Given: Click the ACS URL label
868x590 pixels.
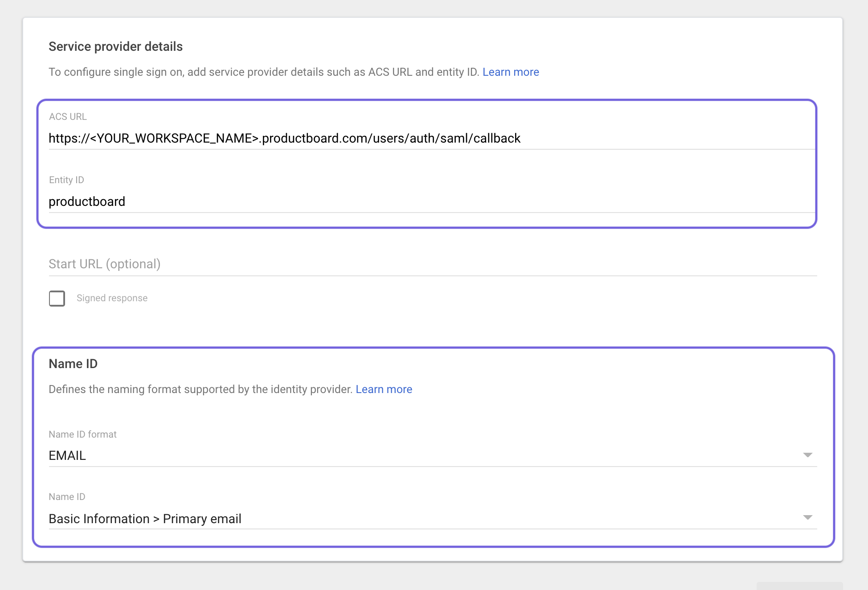Looking at the screenshot, I should tap(68, 117).
